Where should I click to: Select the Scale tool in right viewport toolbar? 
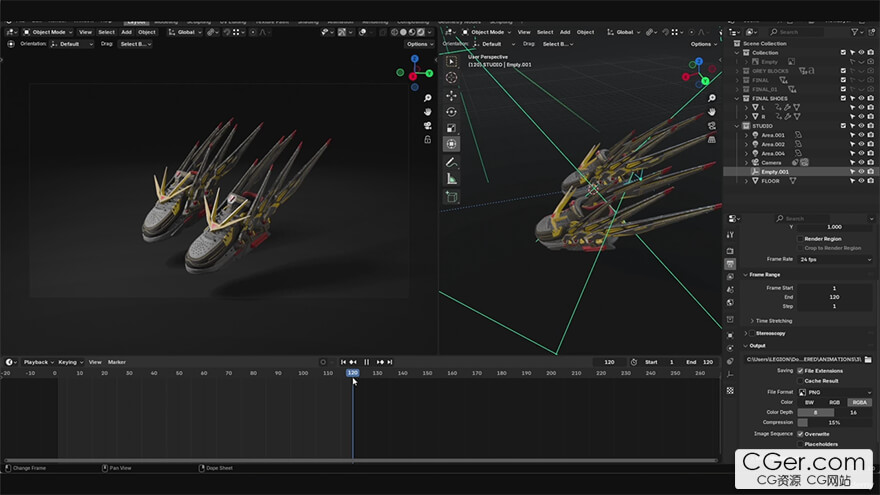coord(451,128)
